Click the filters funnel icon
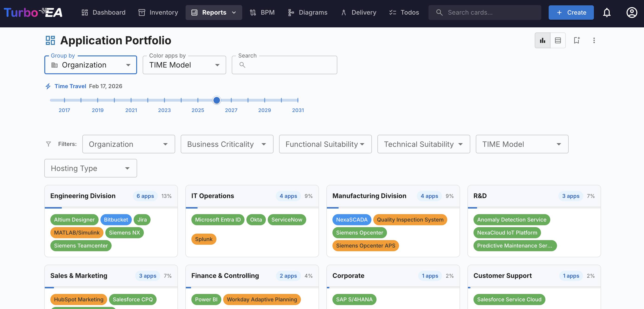The image size is (644, 309). [48, 144]
